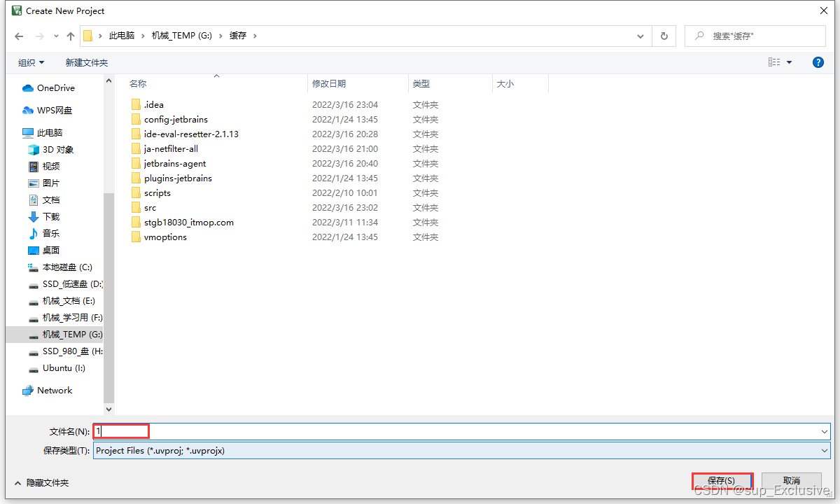Screen dimensions: 840x504
Task: Click date 2022/3/11 11:34 of stgb18030_itmop.com
Action: [345, 222]
